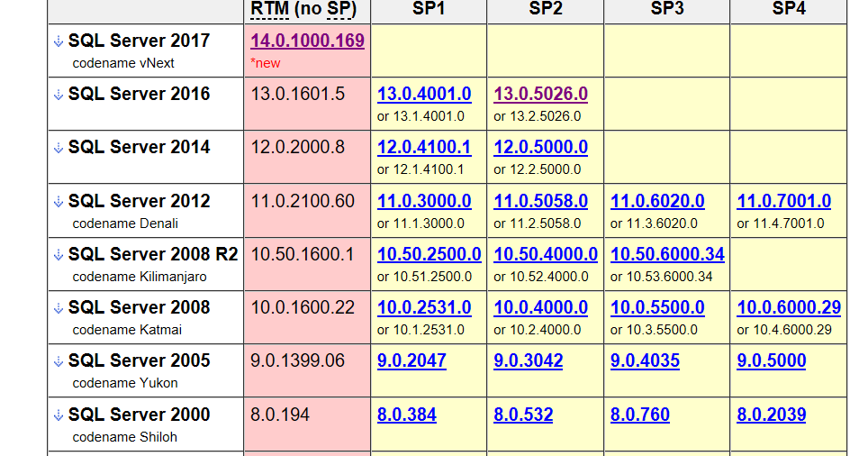Open the 10.0.6000.29 build link
Screen dimensions: 868x456
pyautogui.click(x=789, y=307)
